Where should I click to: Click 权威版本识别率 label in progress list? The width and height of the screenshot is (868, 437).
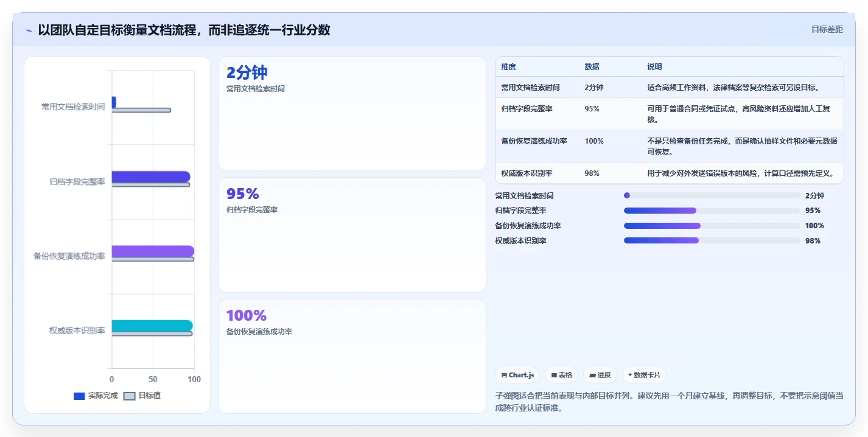click(x=521, y=241)
